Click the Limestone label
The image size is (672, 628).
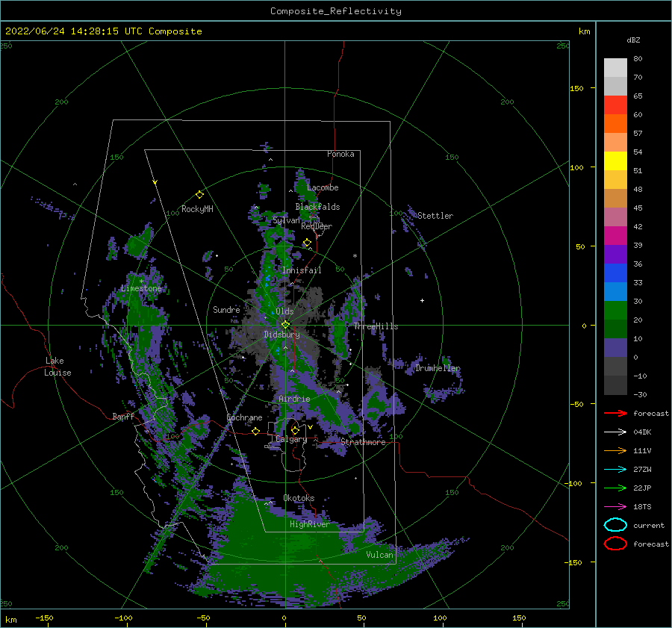pos(141,288)
